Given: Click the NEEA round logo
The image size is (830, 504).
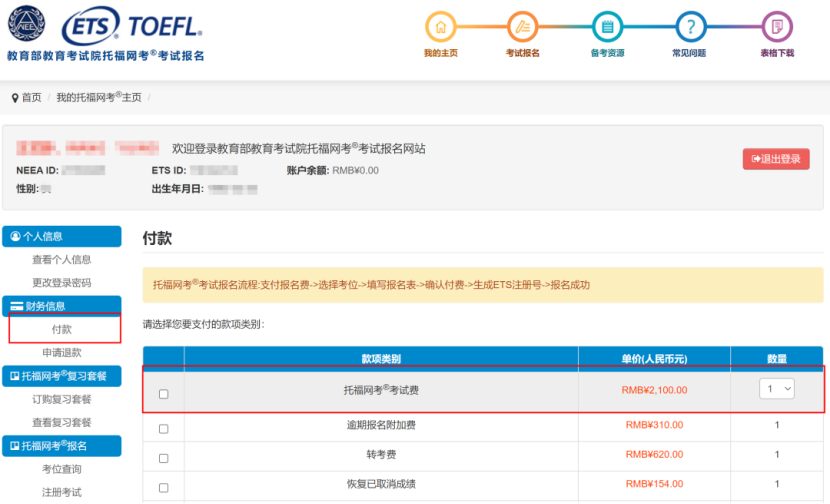Looking at the screenshot, I should coord(26,24).
